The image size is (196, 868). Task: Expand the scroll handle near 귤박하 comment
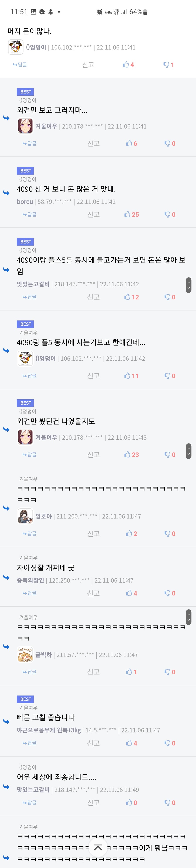click(189, 617)
